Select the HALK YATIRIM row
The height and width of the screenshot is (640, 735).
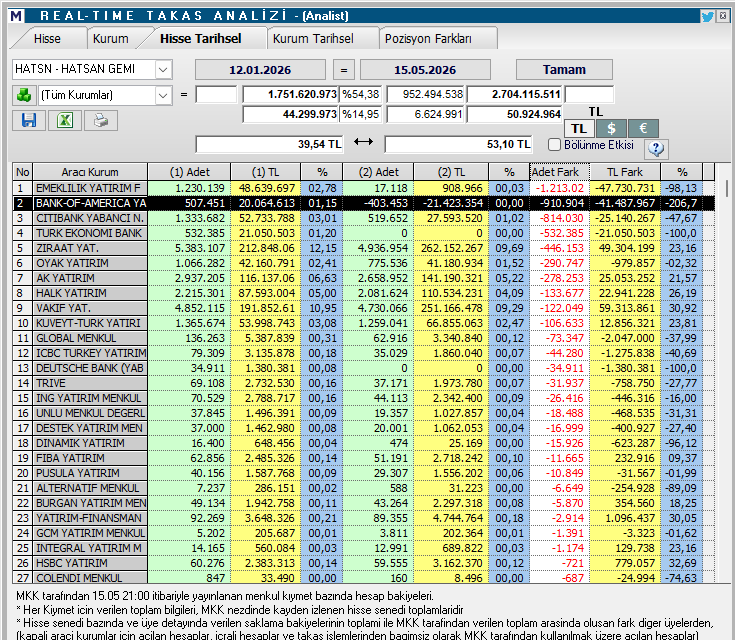coord(363,293)
